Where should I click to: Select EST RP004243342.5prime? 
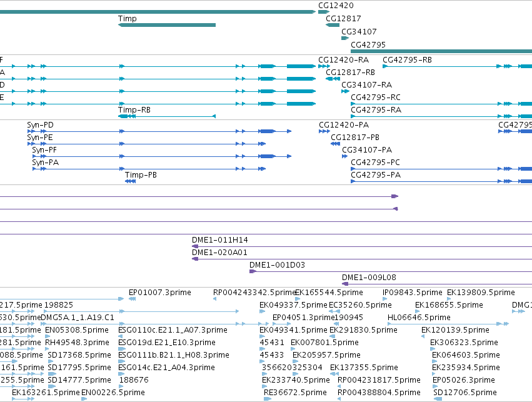[215, 299]
